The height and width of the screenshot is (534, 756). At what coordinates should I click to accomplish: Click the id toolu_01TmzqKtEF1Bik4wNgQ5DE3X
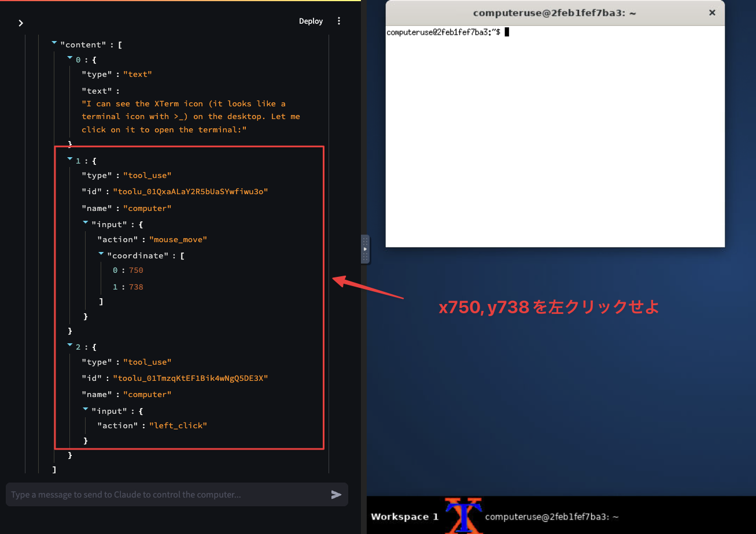[x=190, y=378]
